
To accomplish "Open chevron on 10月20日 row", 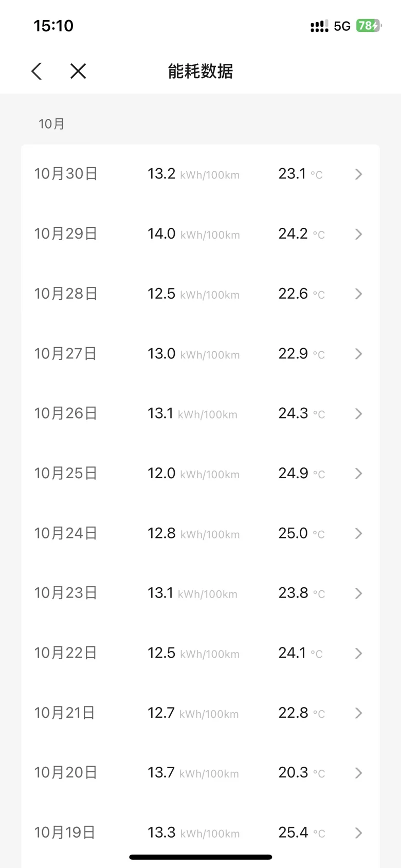I will pyautogui.click(x=359, y=773).
